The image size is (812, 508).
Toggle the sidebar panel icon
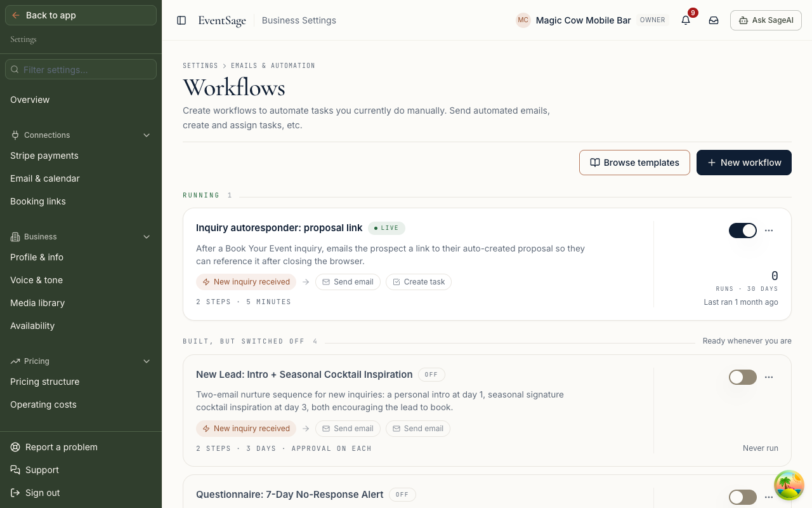[181, 20]
